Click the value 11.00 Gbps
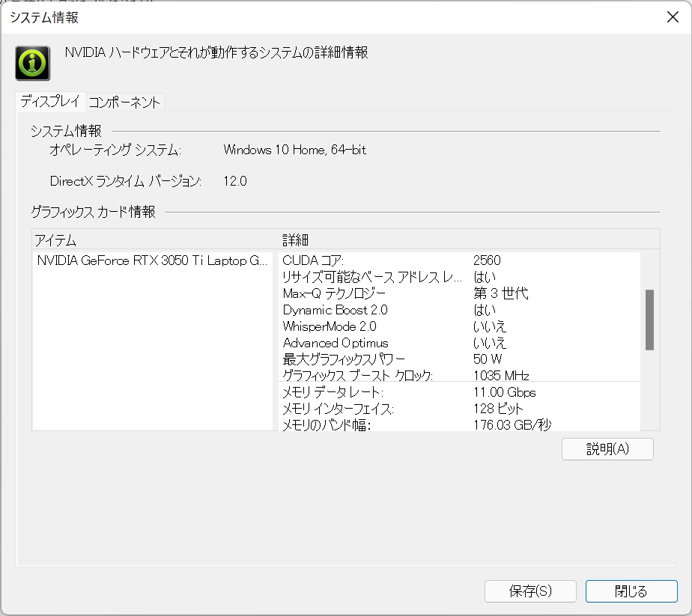The width and height of the screenshot is (692, 616). pyautogui.click(x=505, y=392)
